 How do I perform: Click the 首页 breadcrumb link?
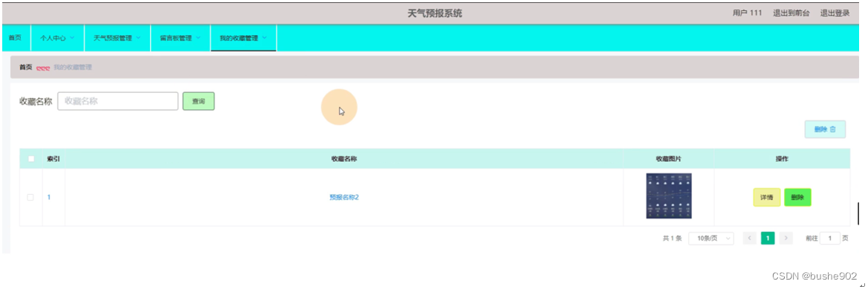coord(25,67)
